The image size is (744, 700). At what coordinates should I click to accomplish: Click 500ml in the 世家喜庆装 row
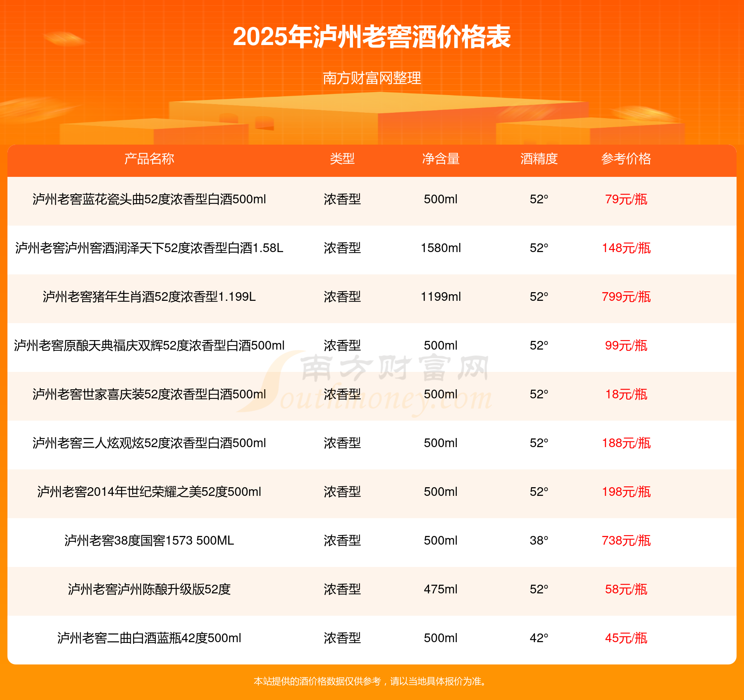(x=441, y=394)
